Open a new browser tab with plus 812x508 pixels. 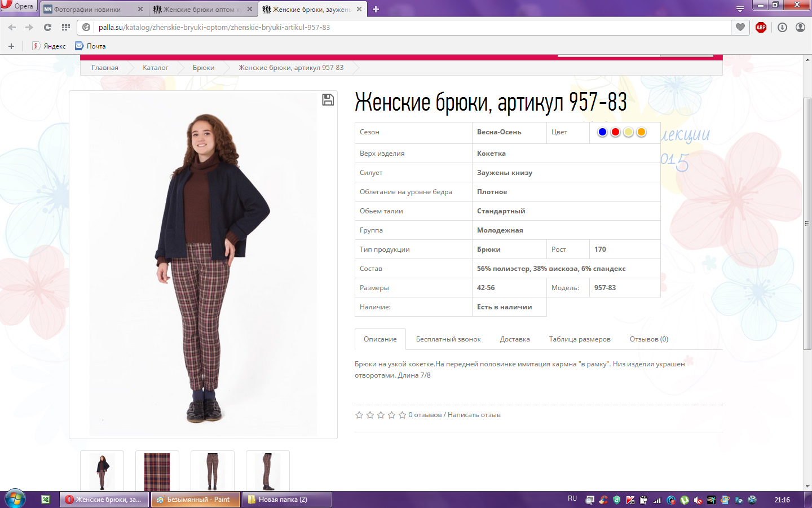click(376, 9)
